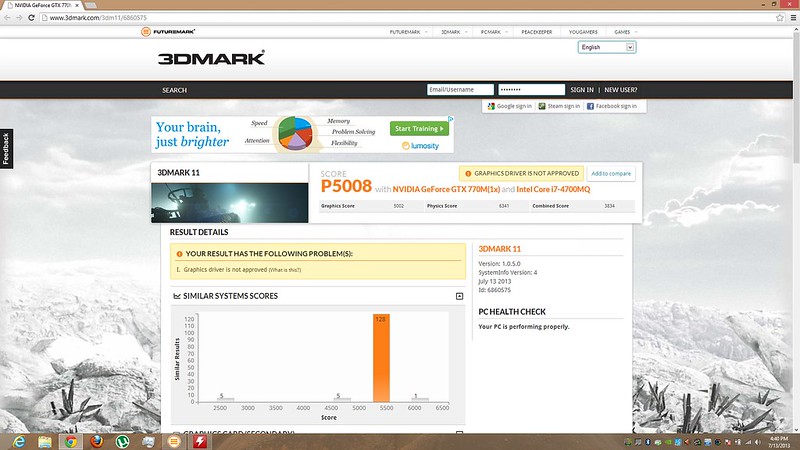
Task: Open YOUGAMERS in the top menu
Action: coord(583,32)
